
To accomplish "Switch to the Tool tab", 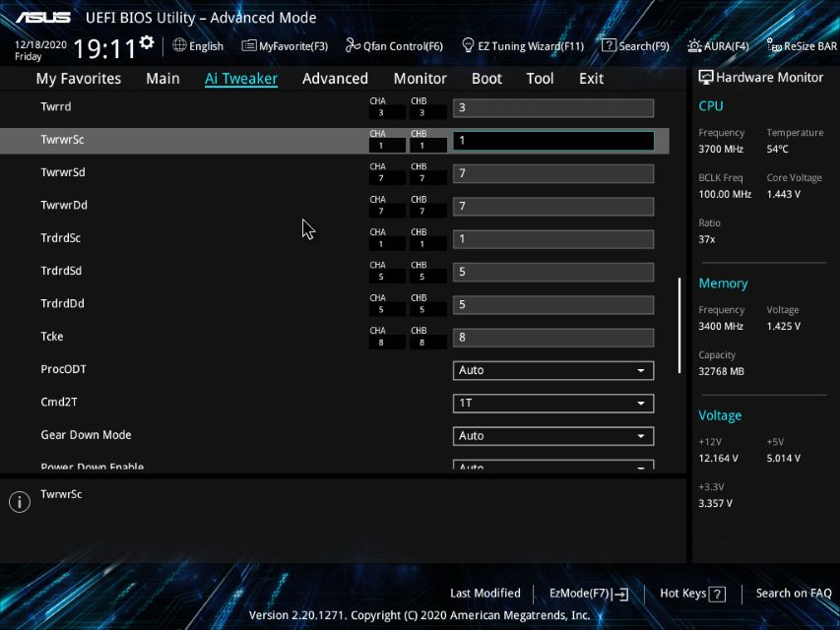I will click(x=540, y=79).
